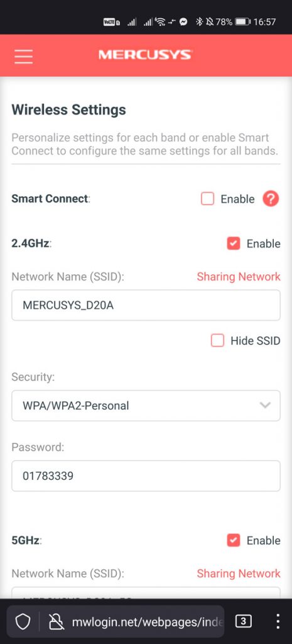Viewport: 292px width, 644px height.
Task: Open the hamburger navigation menu
Action: [23, 56]
